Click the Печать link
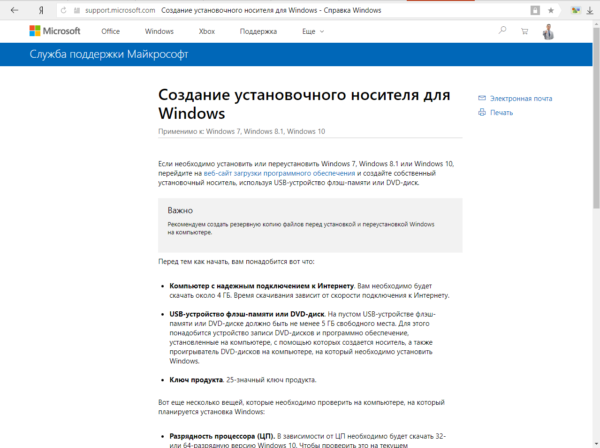Image resolution: width=600 pixels, height=448 pixels. [x=501, y=112]
